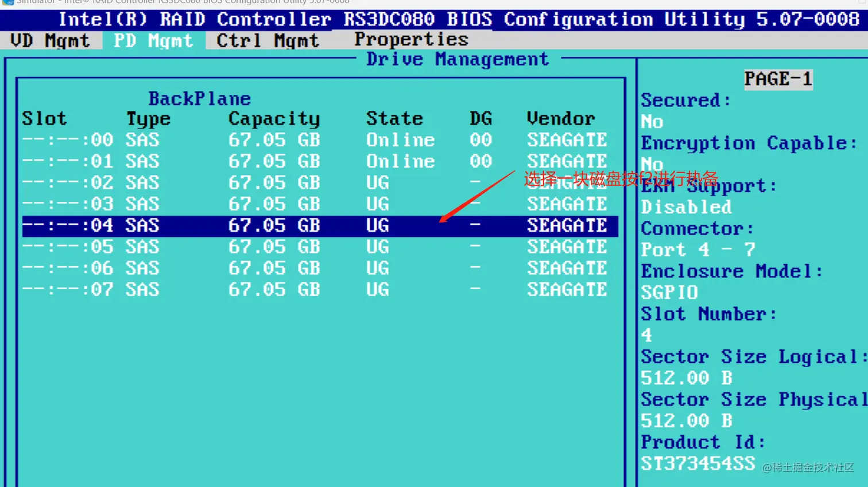
Task: Click the UG state of slot 03
Action: point(378,204)
